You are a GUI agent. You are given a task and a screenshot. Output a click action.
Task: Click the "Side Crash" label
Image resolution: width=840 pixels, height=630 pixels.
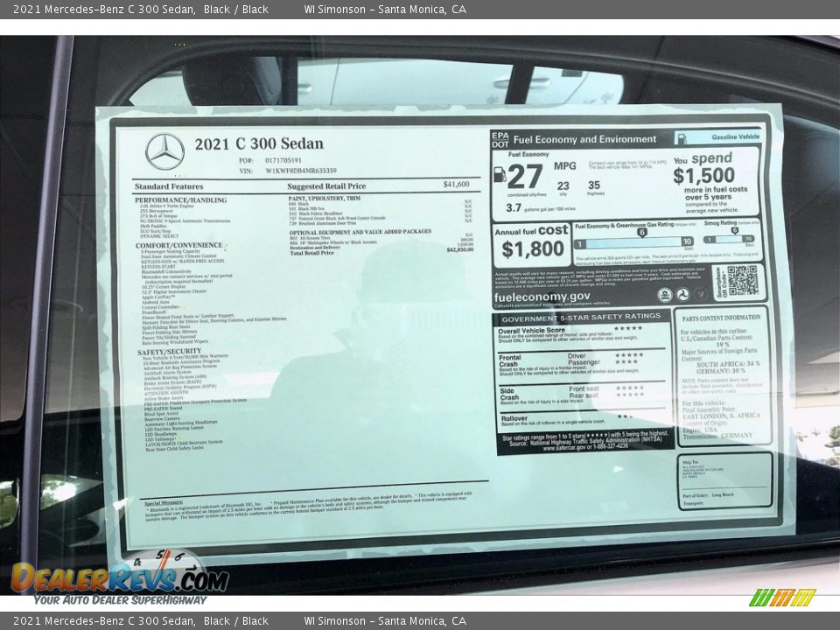pos(509,395)
